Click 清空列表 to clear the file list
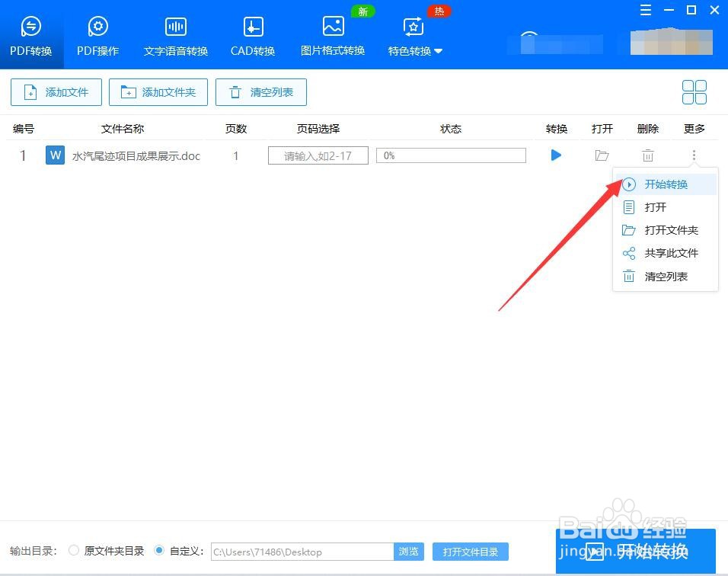The height and width of the screenshot is (576, 728). 261,92
